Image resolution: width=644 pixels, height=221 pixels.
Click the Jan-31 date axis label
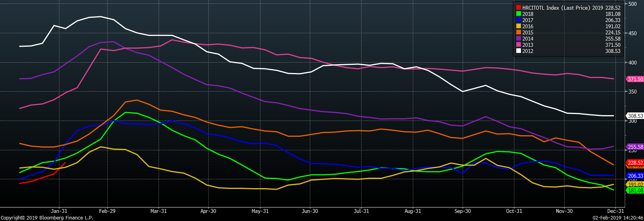point(59,211)
